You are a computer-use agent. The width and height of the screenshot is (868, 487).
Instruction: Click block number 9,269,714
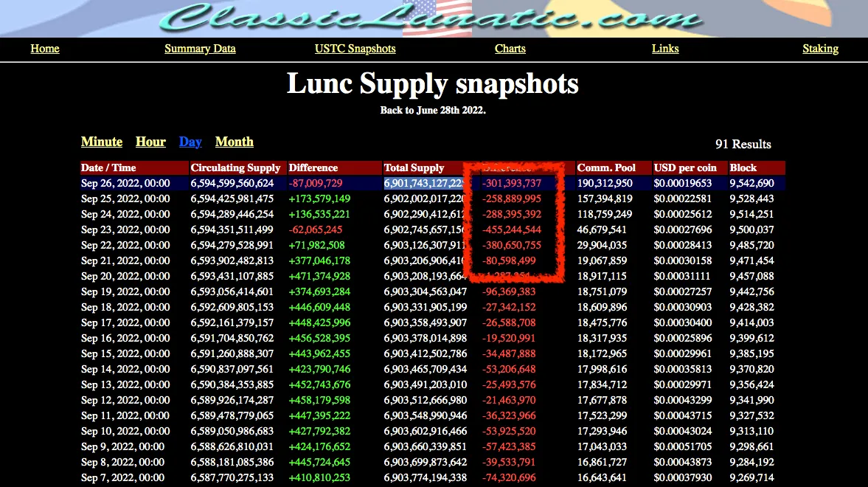click(x=751, y=478)
